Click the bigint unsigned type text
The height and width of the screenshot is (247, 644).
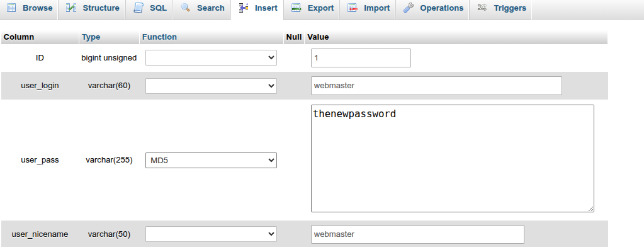click(109, 58)
